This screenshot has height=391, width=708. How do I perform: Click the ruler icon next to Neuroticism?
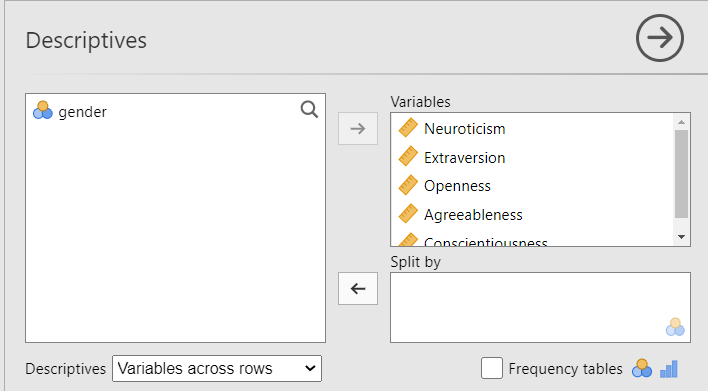[408, 128]
